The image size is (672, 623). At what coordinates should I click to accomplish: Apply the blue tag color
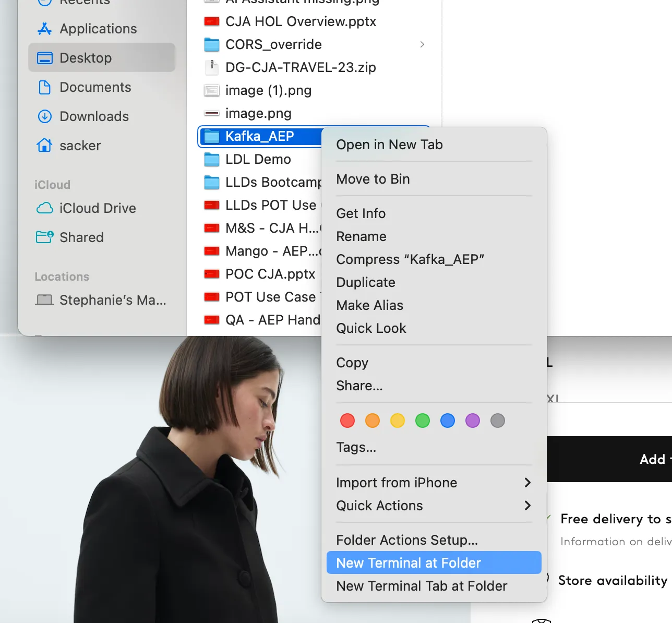click(x=448, y=421)
